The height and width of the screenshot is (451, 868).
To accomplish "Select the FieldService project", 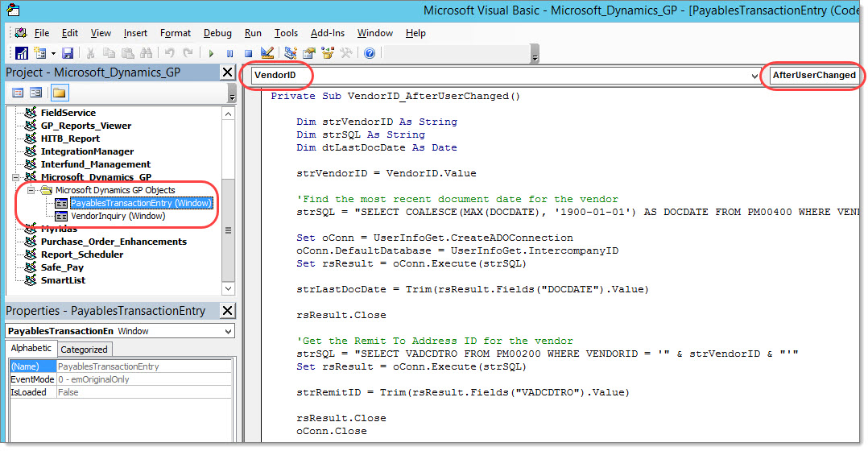I will (68, 113).
